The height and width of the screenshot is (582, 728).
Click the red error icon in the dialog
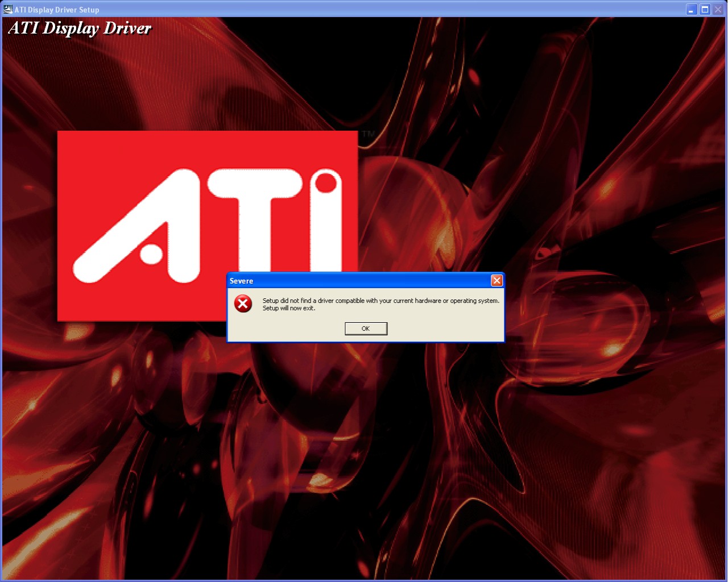pyautogui.click(x=243, y=304)
